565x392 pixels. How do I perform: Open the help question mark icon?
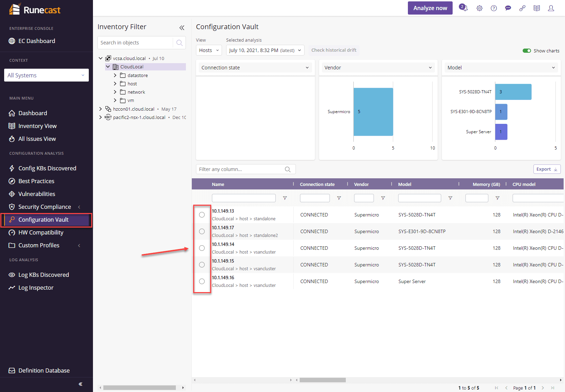pyautogui.click(x=494, y=8)
